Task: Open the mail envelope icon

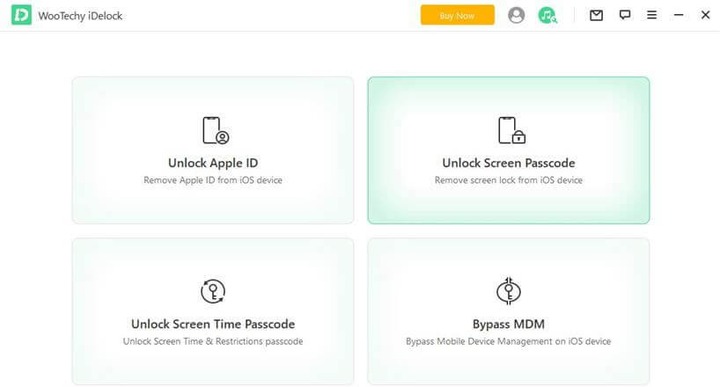Action: 596,15
